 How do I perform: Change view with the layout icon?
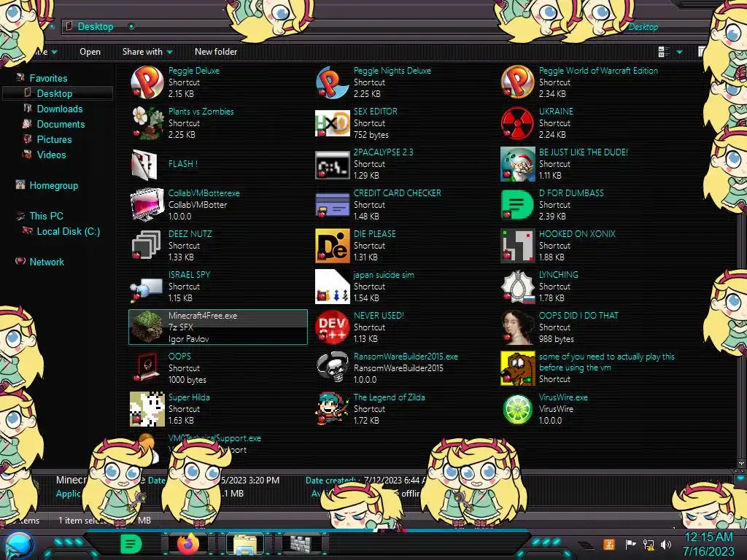[664, 52]
